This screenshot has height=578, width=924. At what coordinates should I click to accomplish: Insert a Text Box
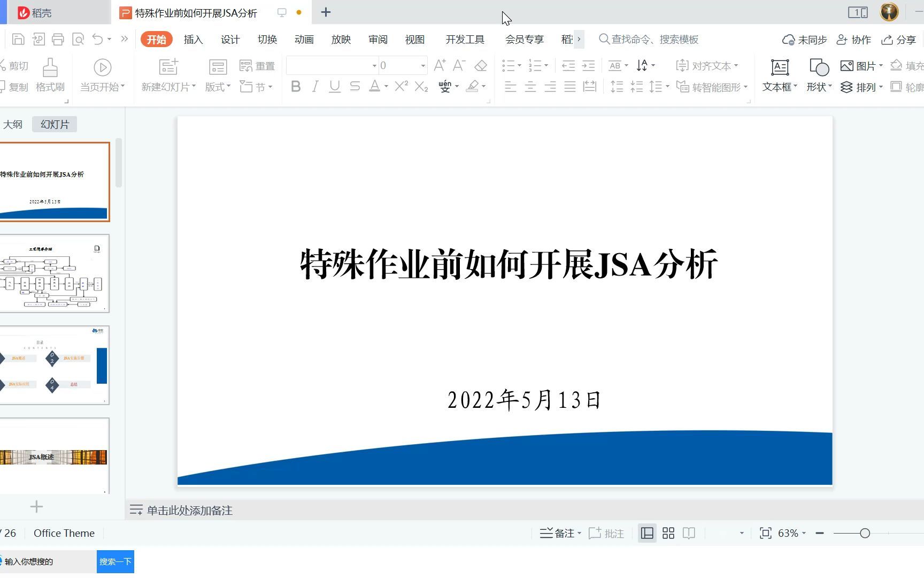780,75
